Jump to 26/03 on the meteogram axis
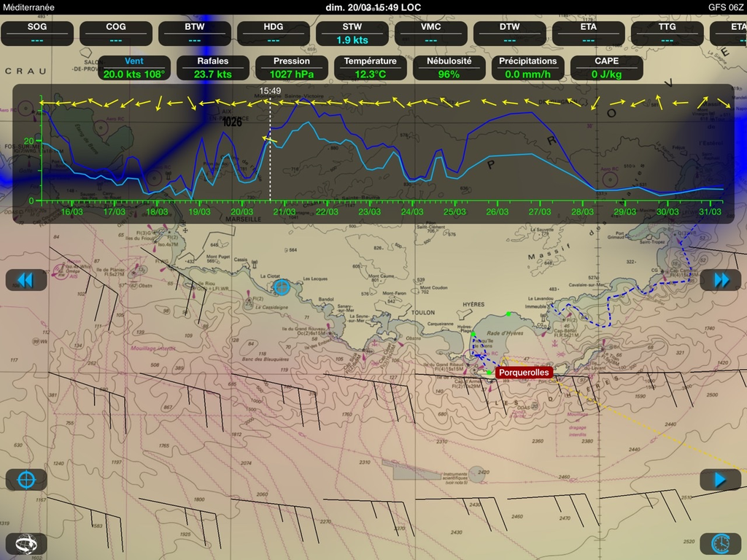This screenshot has height=560, width=747. click(498, 211)
